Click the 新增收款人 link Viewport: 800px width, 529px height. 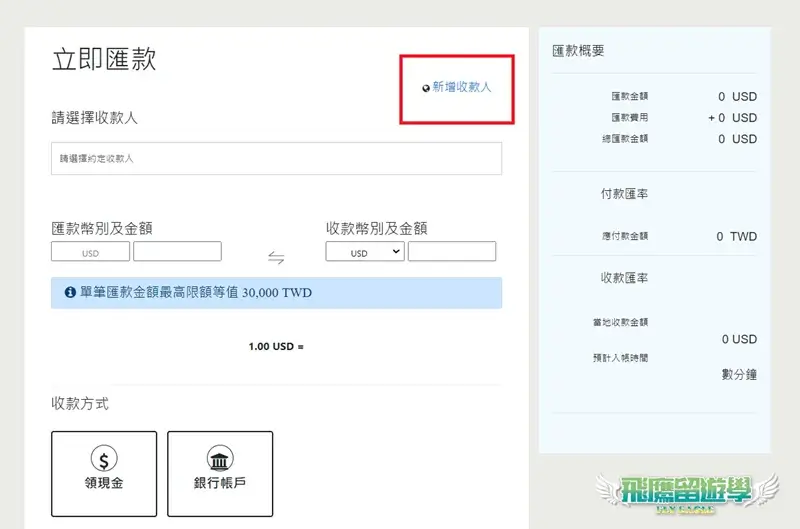(461, 87)
